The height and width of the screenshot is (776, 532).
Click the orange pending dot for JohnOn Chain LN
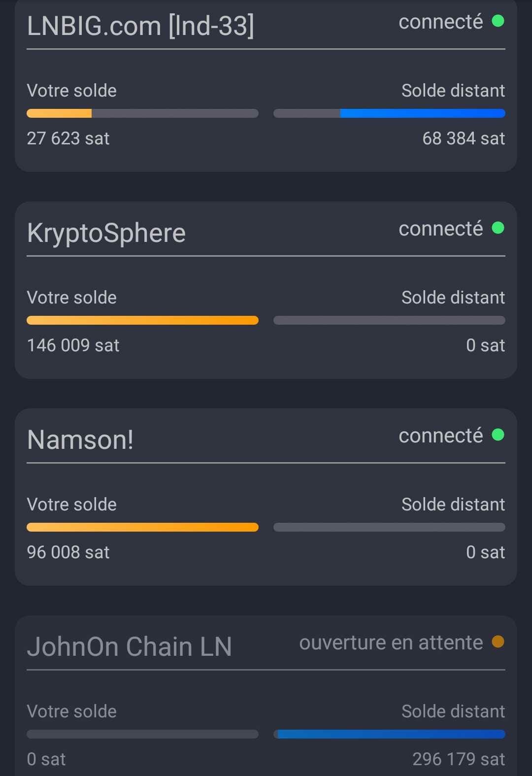pos(498,642)
